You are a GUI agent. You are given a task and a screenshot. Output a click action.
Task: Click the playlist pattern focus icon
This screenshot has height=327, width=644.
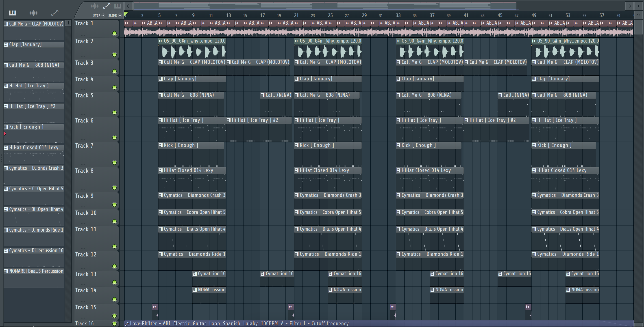118,6
